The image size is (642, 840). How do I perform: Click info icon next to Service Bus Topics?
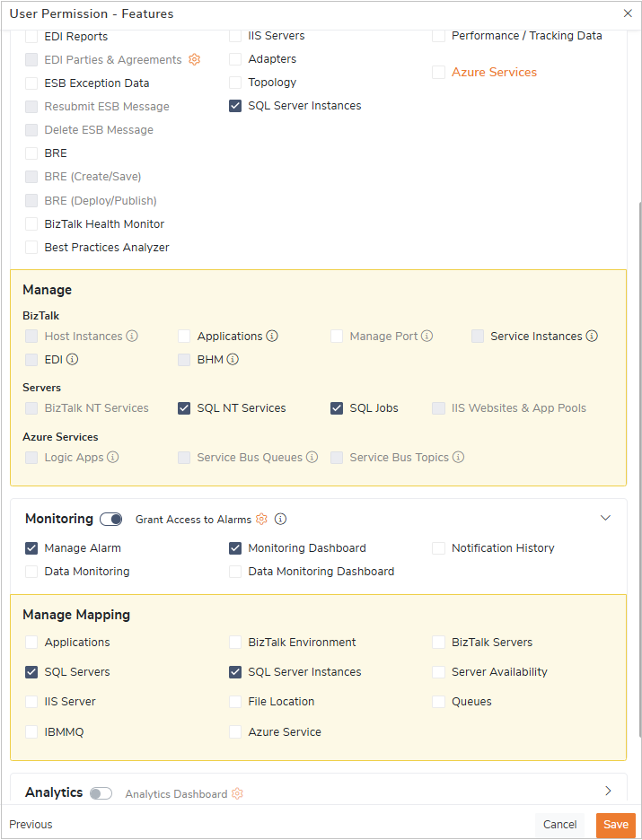(x=458, y=457)
